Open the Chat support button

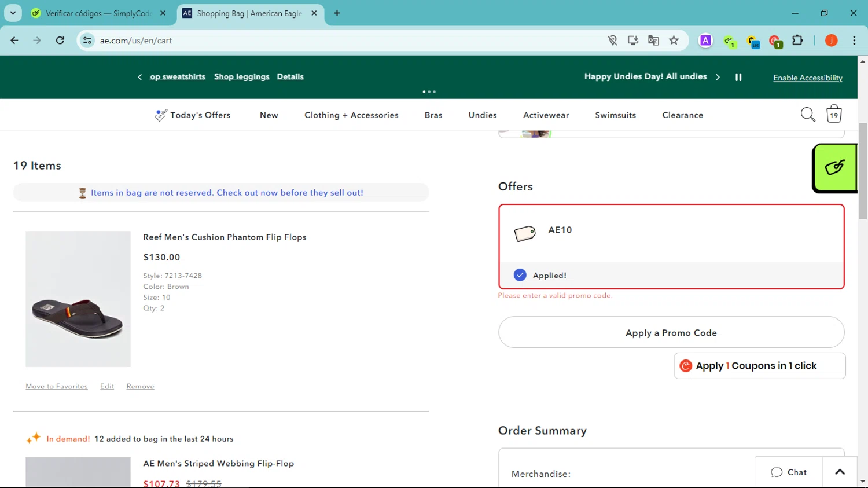click(x=788, y=472)
